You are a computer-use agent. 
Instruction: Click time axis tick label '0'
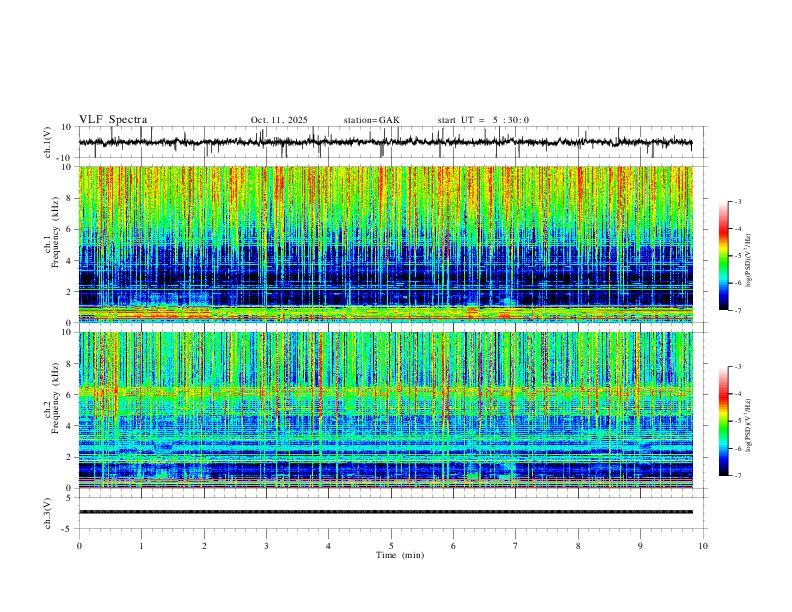[79, 546]
